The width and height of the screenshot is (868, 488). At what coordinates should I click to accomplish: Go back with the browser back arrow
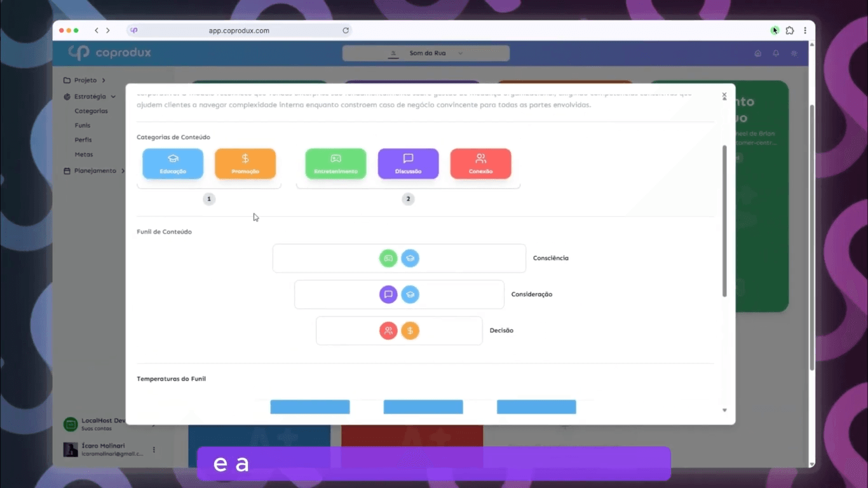pos(97,30)
